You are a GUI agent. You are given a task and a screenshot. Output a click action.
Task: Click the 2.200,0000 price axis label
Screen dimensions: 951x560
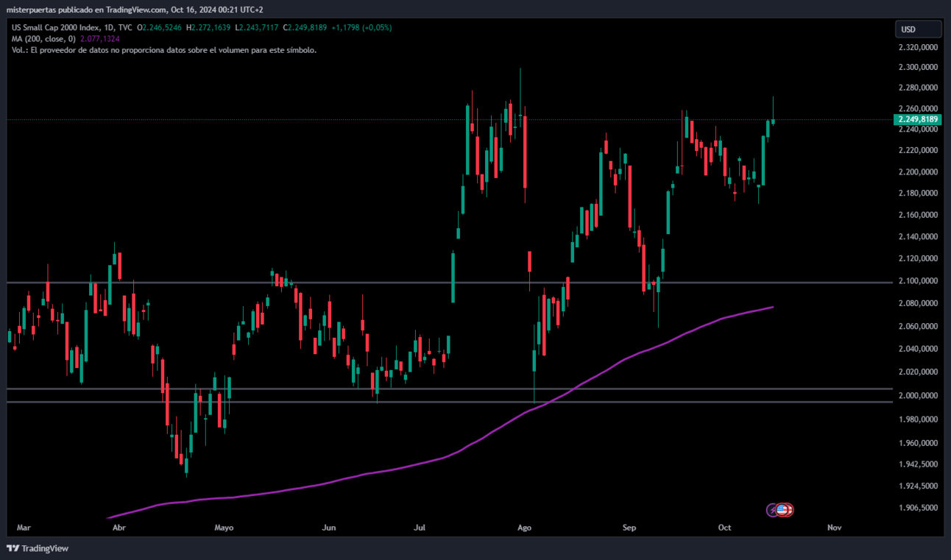click(918, 172)
